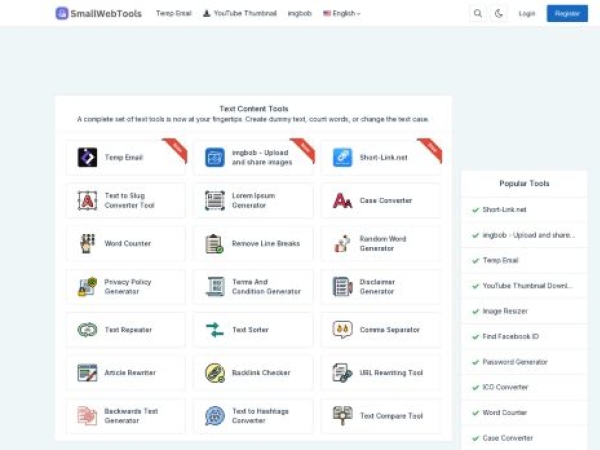Click the Popular Tools heading
This screenshot has width=600, height=450.
524,183
